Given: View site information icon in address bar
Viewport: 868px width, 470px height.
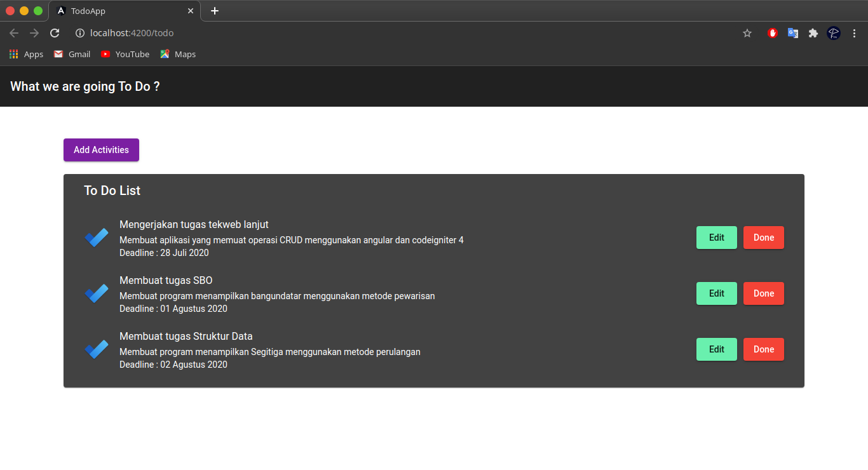Looking at the screenshot, I should pyautogui.click(x=80, y=33).
